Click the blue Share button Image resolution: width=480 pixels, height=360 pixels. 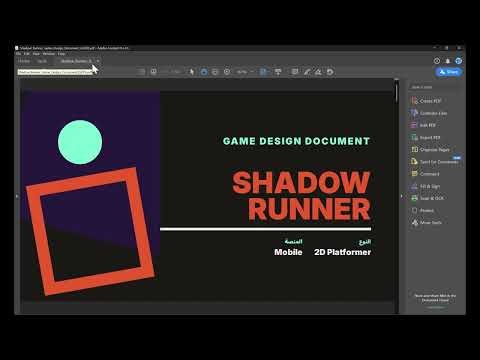449,72
